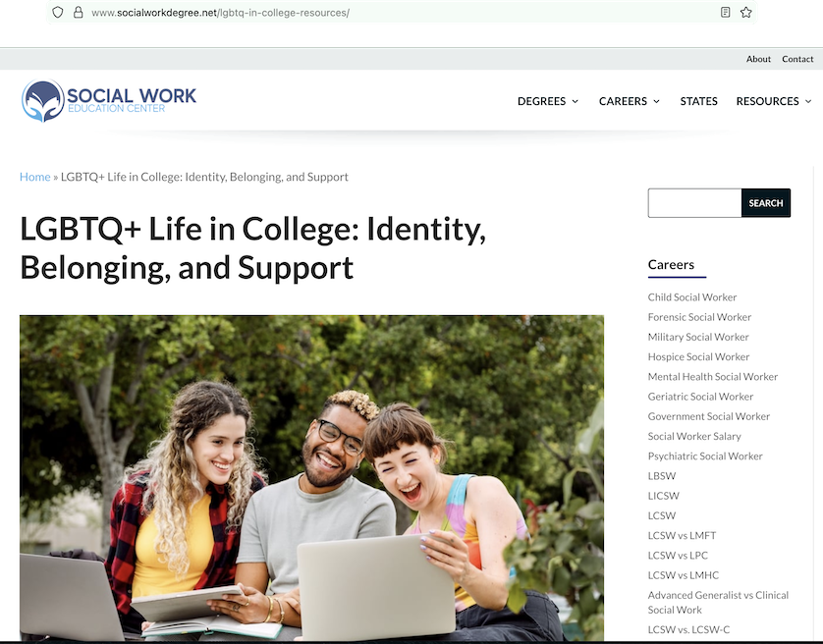Screen dimensions: 823x644
Task: Click the students photo on the article
Action: (311, 478)
